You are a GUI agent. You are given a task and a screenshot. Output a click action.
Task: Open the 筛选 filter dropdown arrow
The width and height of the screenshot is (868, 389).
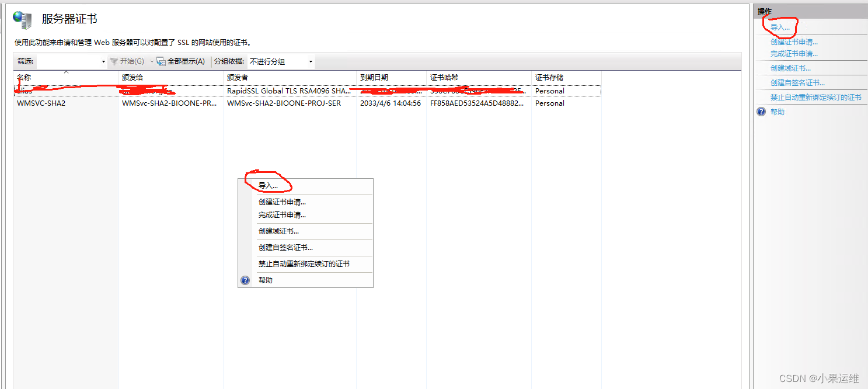point(103,61)
